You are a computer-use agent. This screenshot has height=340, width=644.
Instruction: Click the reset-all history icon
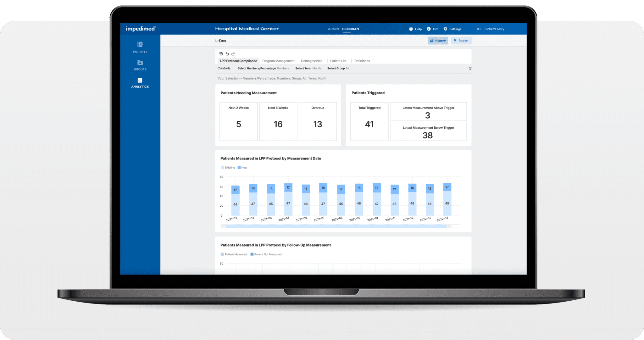pos(221,54)
